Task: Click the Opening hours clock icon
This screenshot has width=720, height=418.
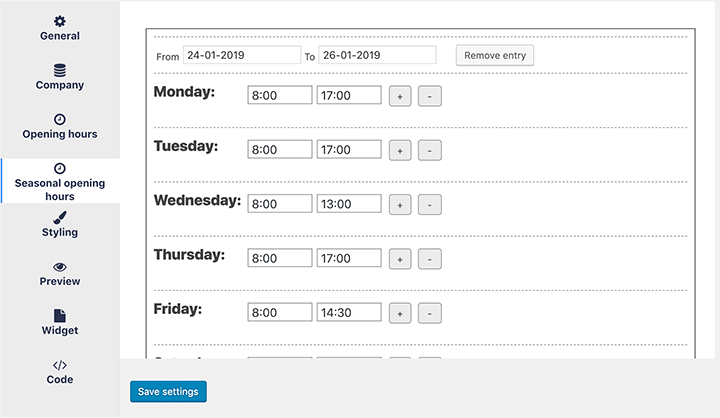Action: tap(60, 119)
